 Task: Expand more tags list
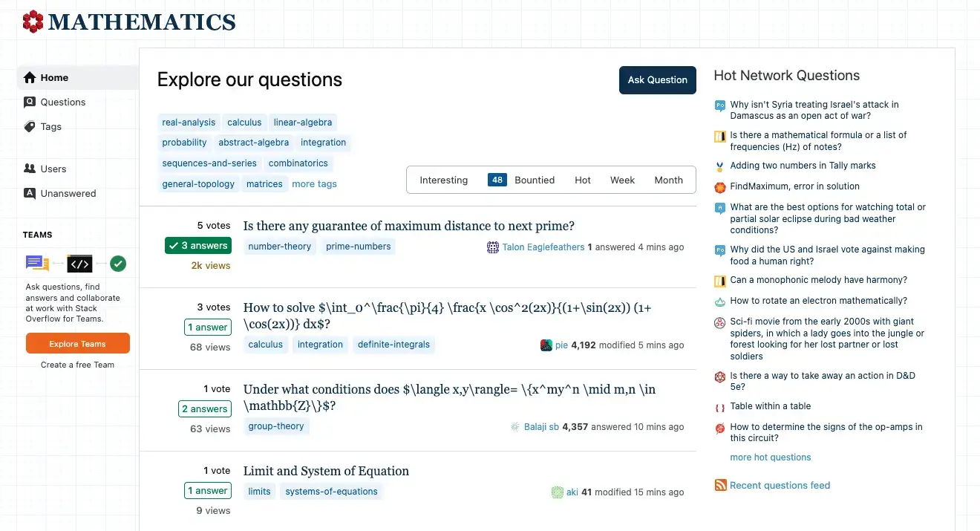[x=314, y=183]
